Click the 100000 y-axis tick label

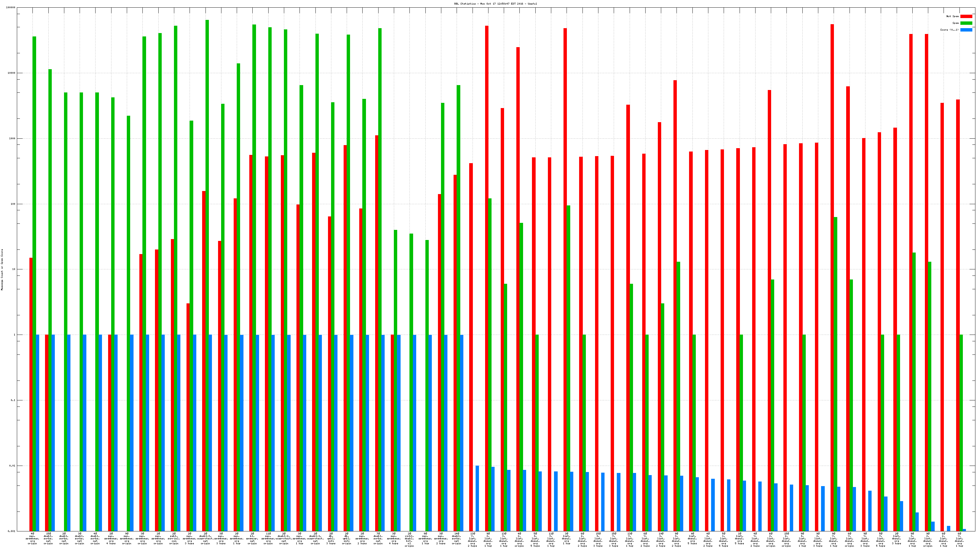tap(11, 8)
